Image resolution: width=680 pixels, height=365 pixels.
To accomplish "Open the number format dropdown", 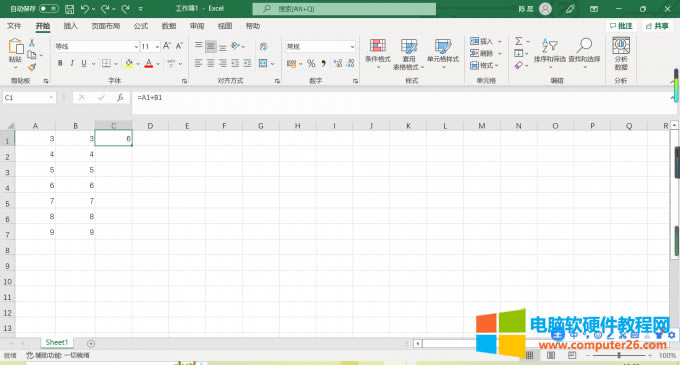I will tap(352, 46).
